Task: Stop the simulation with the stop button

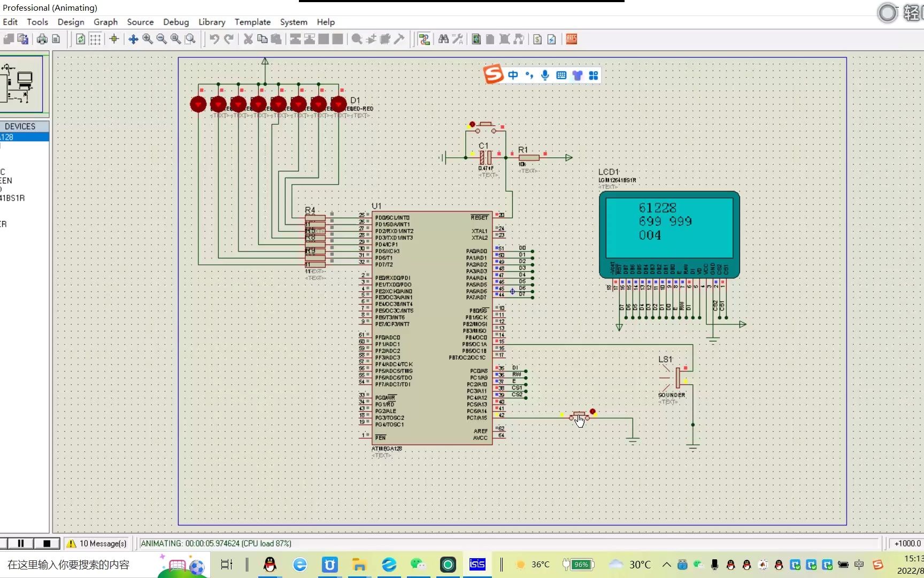Action: point(47,543)
